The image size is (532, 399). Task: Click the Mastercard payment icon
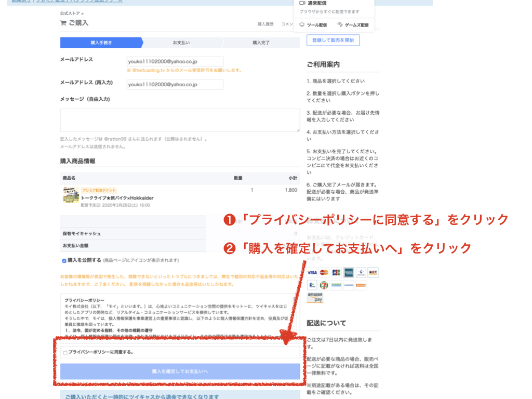(x=324, y=272)
